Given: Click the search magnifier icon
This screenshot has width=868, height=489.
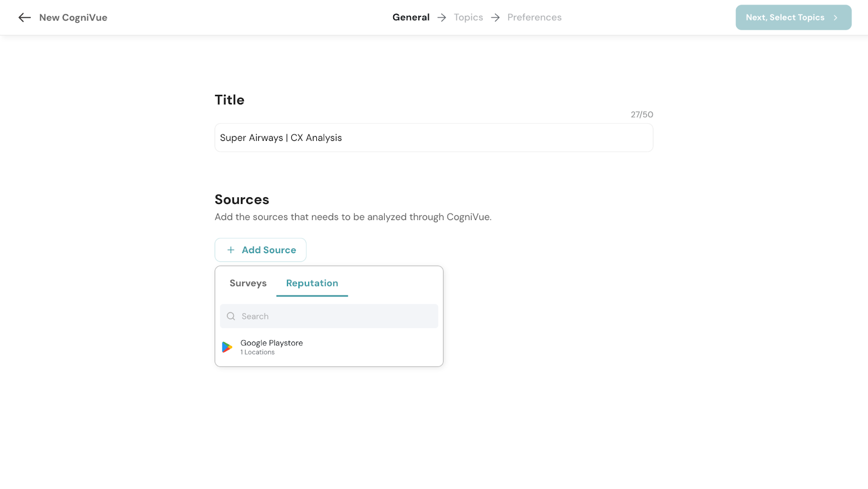Looking at the screenshot, I should 231,316.
